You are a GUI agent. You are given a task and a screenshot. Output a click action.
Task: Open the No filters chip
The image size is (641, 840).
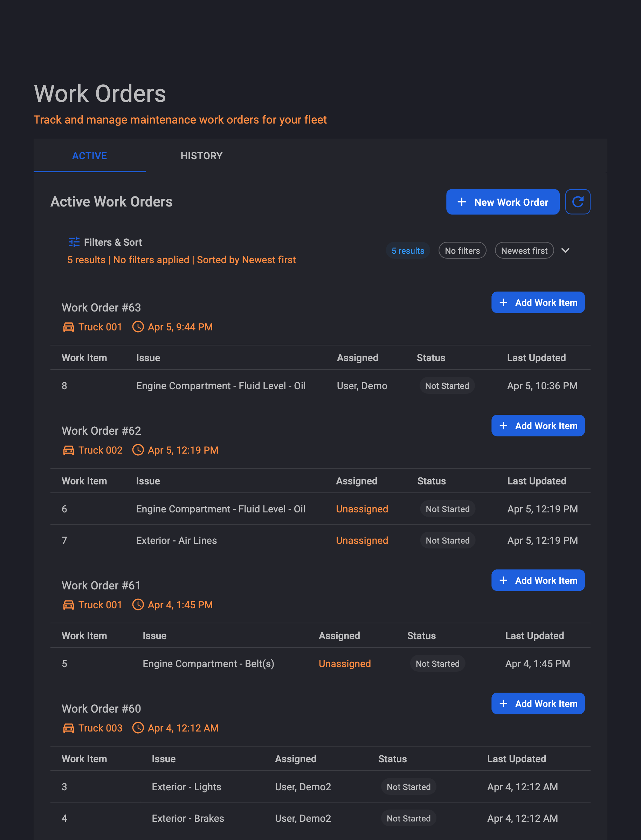462,251
